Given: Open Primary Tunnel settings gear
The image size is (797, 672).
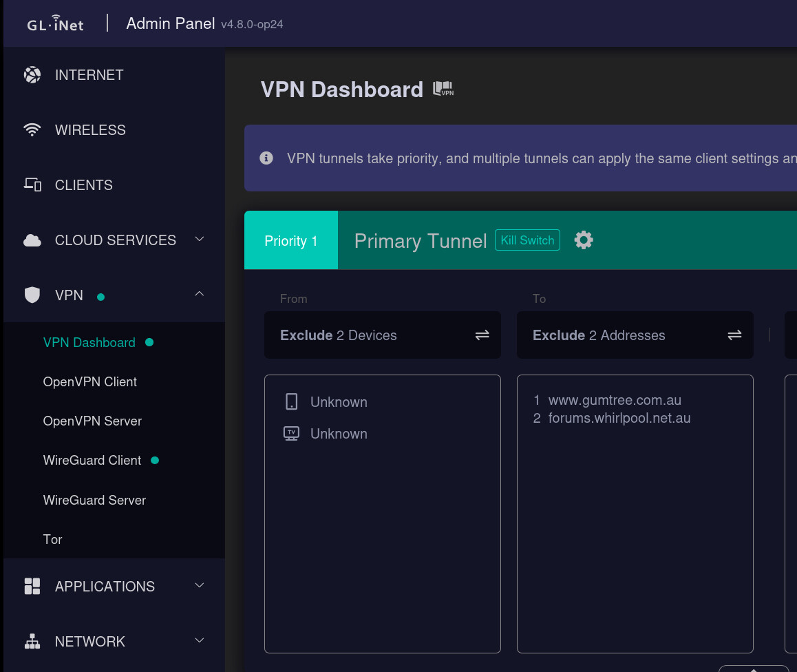Looking at the screenshot, I should [x=584, y=240].
